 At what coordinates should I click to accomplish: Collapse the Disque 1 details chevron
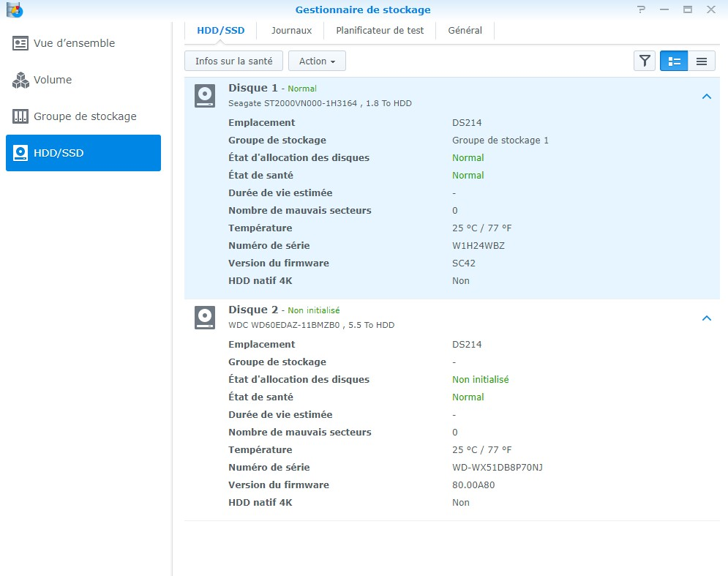[706, 96]
